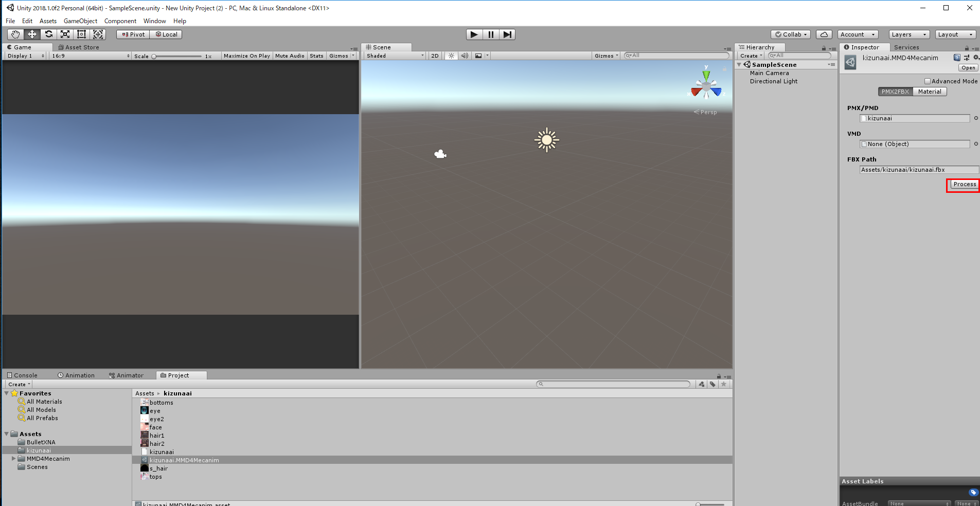Open the cloud services icon button

click(x=824, y=34)
